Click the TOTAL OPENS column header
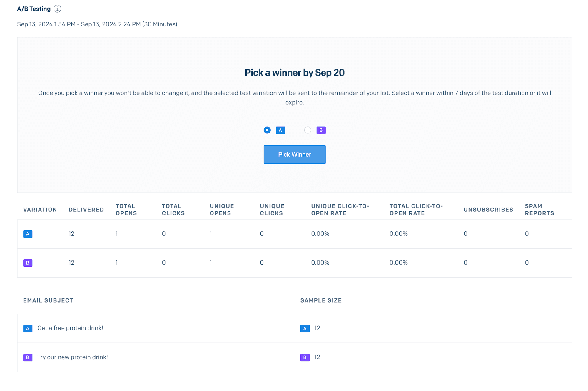 pyautogui.click(x=126, y=210)
